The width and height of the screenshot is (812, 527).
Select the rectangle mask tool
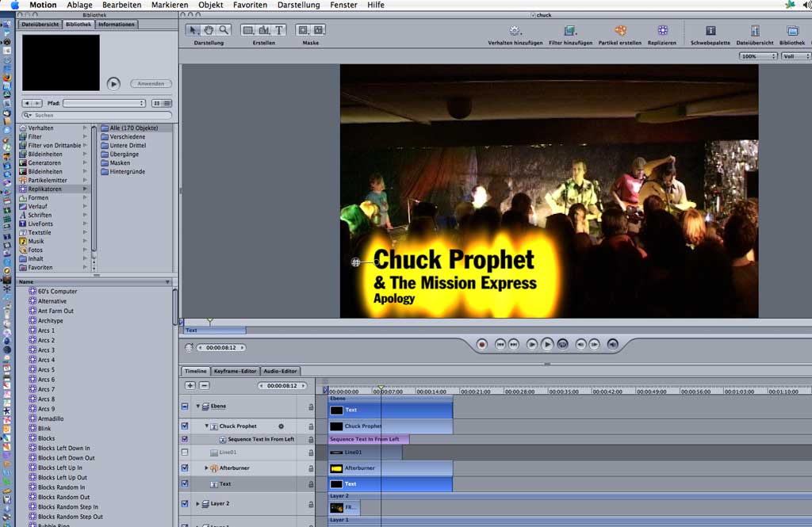tap(303, 30)
